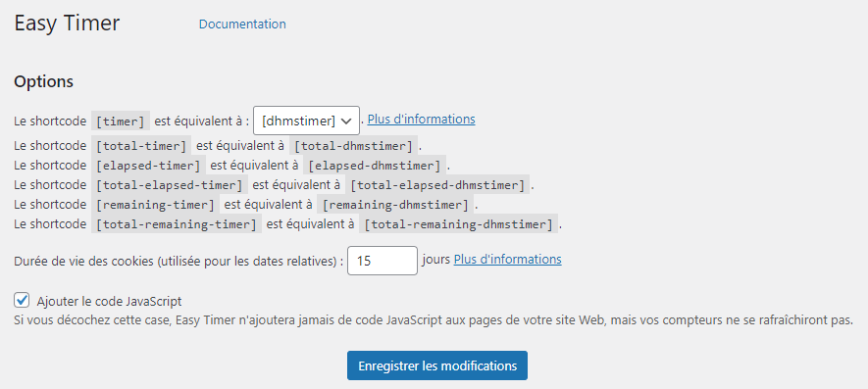Click the JavaScript description text about compteurs
The width and height of the screenshot is (868, 389).
coord(434,321)
